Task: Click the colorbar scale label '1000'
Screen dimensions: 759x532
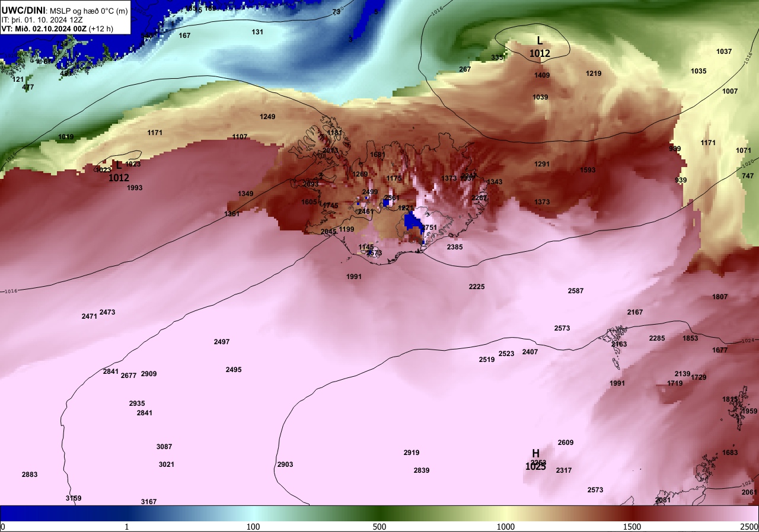Action: [506, 527]
